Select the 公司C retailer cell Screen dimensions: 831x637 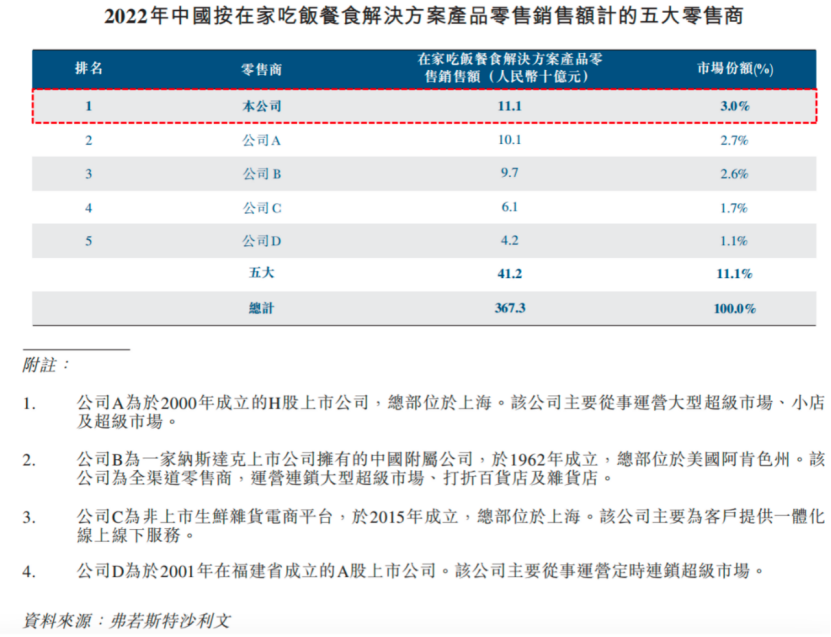tap(262, 208)
